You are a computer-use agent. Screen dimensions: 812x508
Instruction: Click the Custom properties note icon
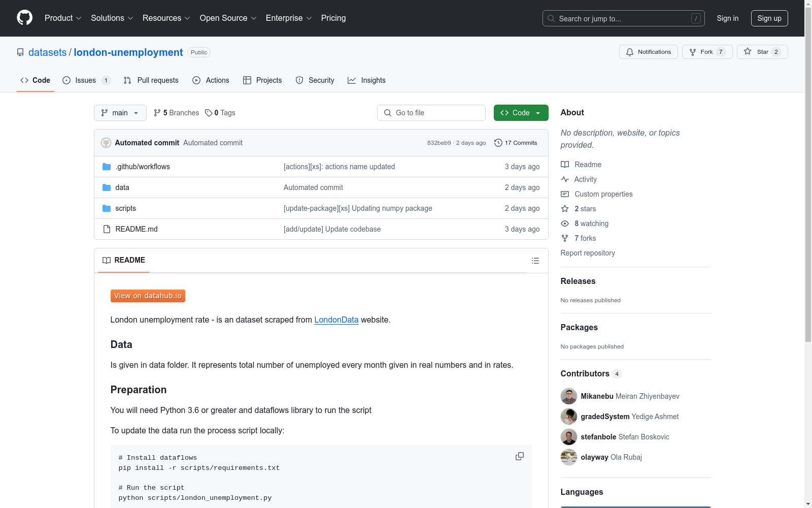click(565, 194)
